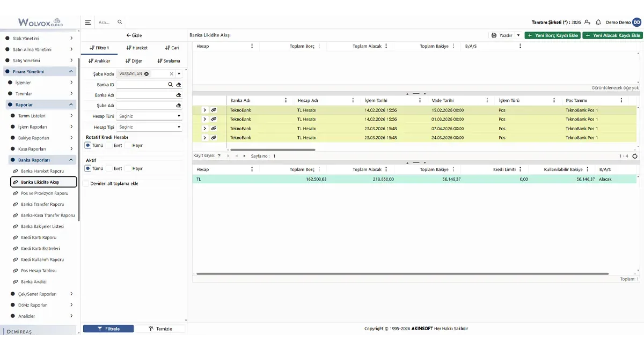Select the TL totals row
The height and width of the screenshot is (350, 644).
tap(415, 179)
